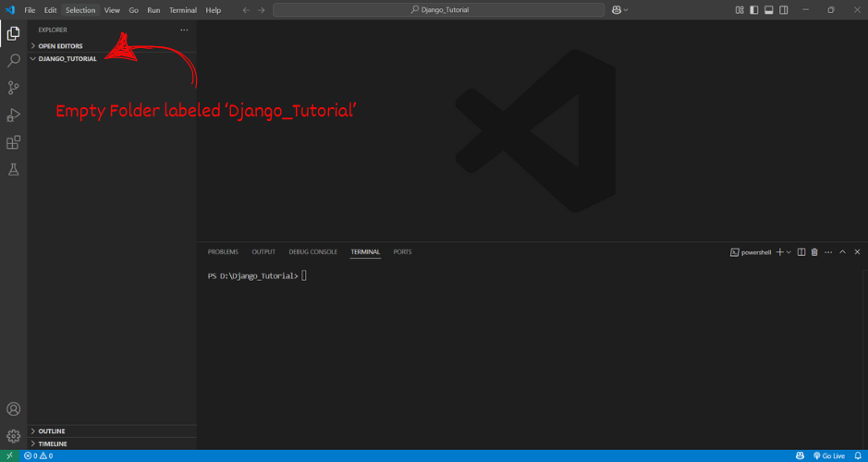Open the Go menu

point(133,10)
